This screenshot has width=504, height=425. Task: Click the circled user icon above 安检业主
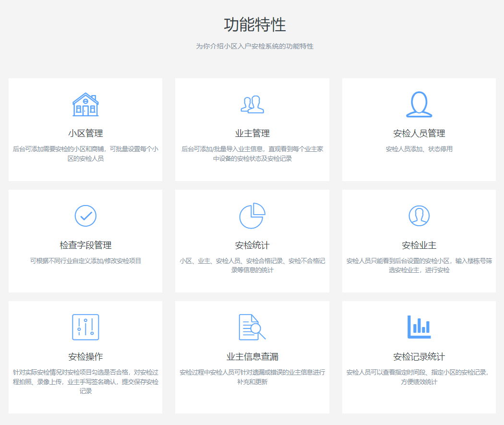[x=419, y=216]
